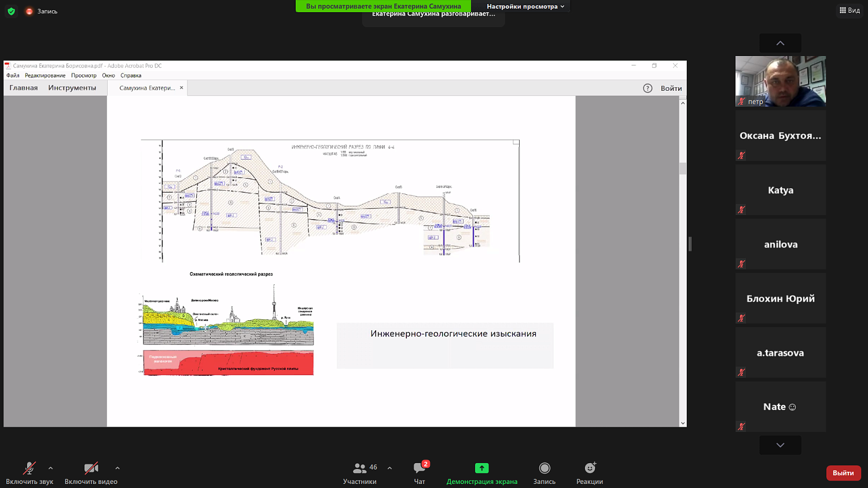The image size is (868, 488).
Task: Open the Чат chat panel
Action: click(420, 472)
